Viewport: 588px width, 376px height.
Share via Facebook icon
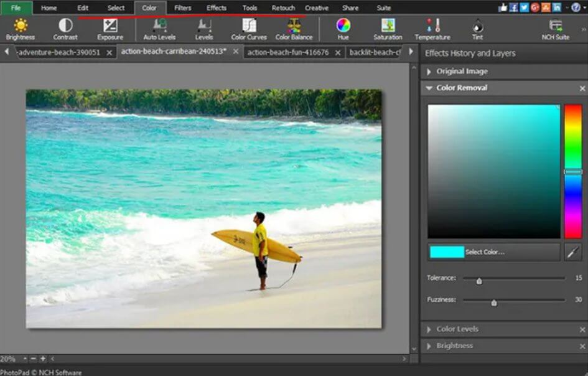pos(513,7)
